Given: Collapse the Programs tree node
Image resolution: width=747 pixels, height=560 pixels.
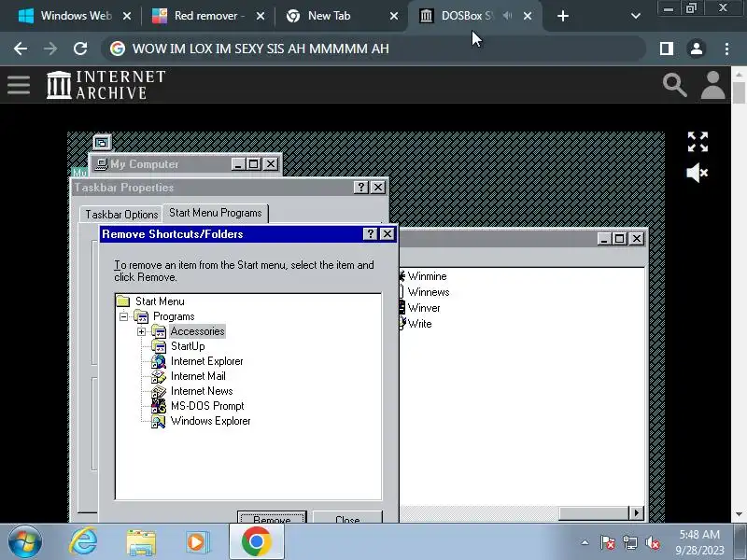Looking at the screenshot, I should tap(123, 316).
